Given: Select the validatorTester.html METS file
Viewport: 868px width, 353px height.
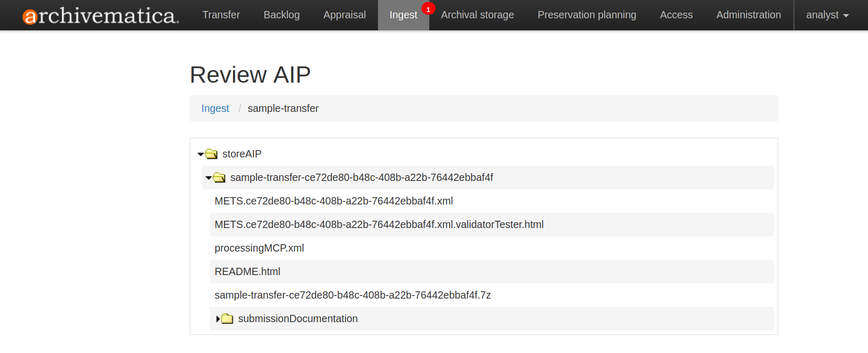Looking at the screenshot, I should point(379,224).
